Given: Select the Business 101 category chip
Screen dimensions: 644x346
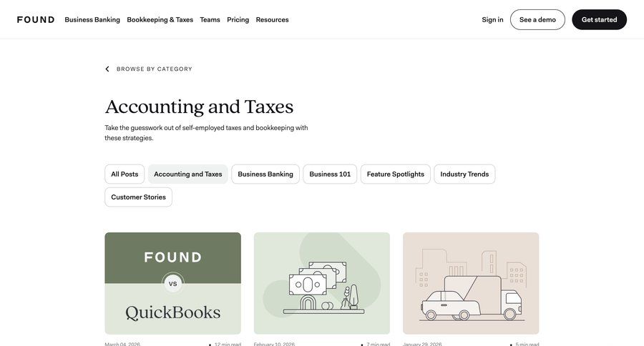Looking at the screenshot, I should pyautogui.click(x=330, y=174).
